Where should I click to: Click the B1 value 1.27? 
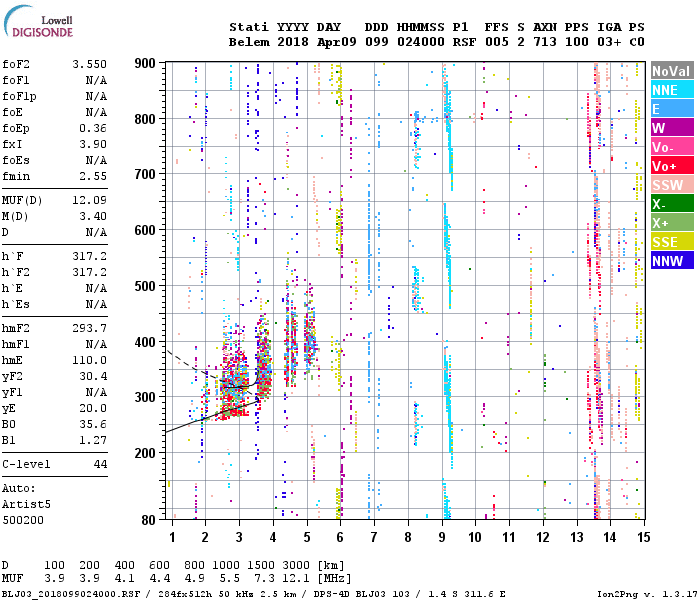pos(93,440)
